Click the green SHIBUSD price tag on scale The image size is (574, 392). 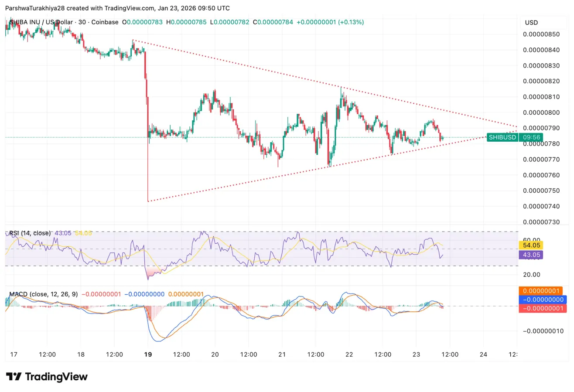[x=502, y=137]
